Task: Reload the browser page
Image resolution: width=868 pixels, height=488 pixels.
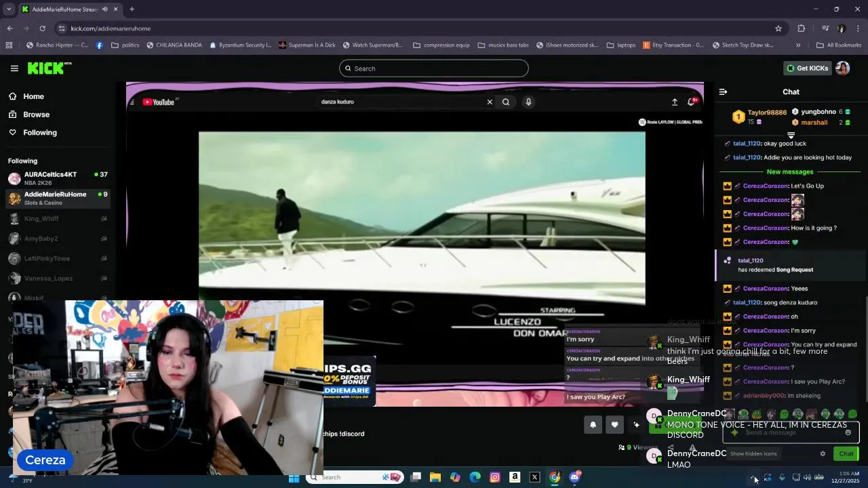Action: (x=42, y=28)
